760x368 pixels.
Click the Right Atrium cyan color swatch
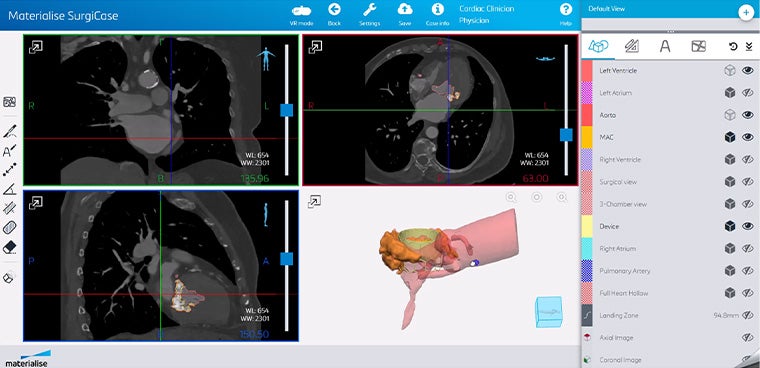tap(586, 249)
